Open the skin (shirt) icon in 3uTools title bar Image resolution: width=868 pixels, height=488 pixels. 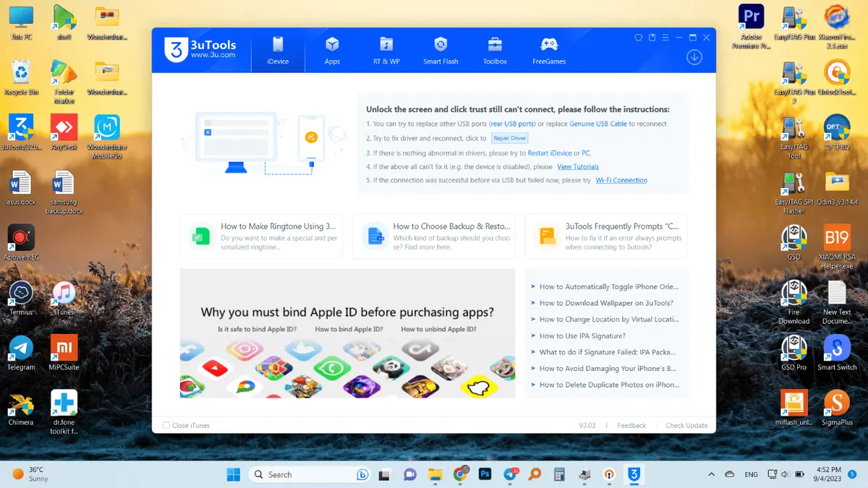(x=638, y=38)
